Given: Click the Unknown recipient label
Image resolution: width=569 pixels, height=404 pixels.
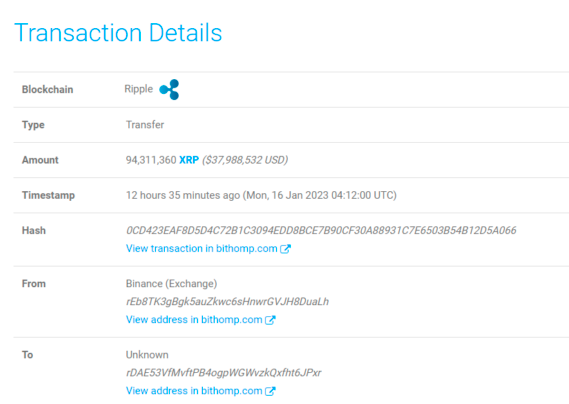Looking at the screenshot, I should [147, 355].
